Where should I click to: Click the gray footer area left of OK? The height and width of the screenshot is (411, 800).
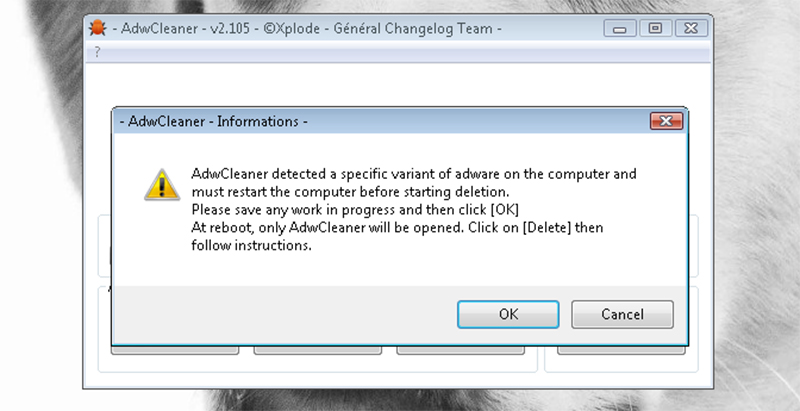click(280, 314)
